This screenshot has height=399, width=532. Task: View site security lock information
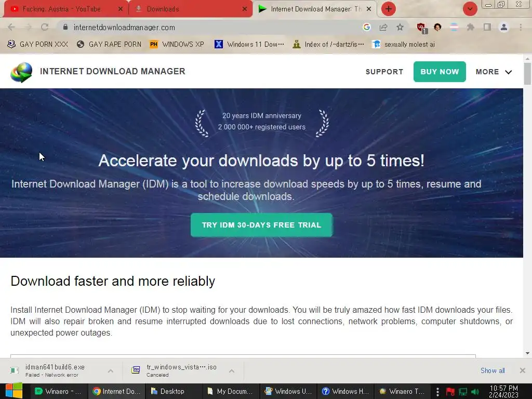coord(65,27)
